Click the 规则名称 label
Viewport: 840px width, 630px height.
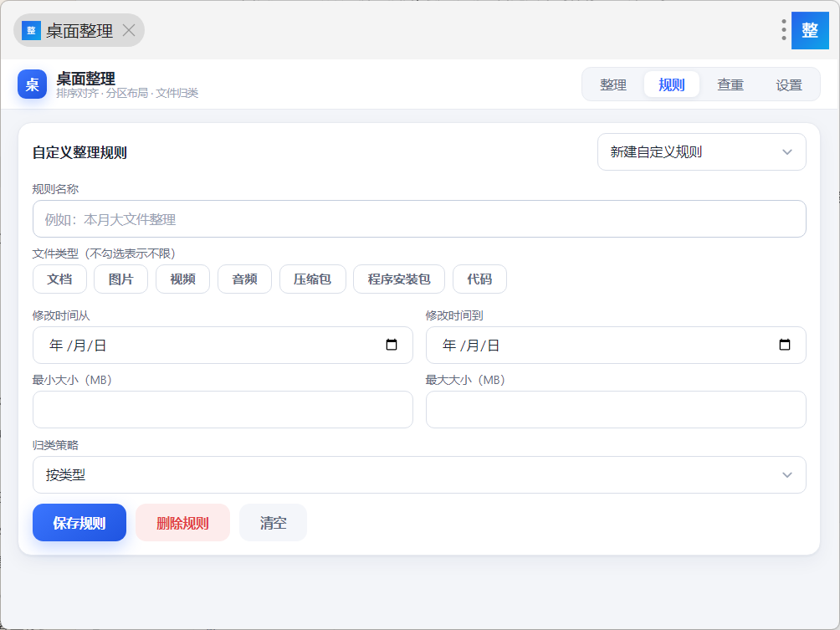[x=56, y=189]
